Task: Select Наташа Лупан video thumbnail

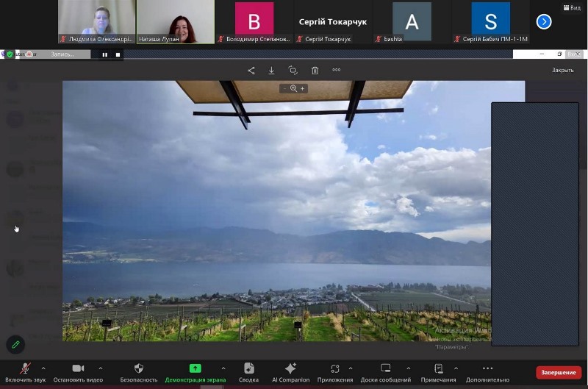Action: point(176,22)
